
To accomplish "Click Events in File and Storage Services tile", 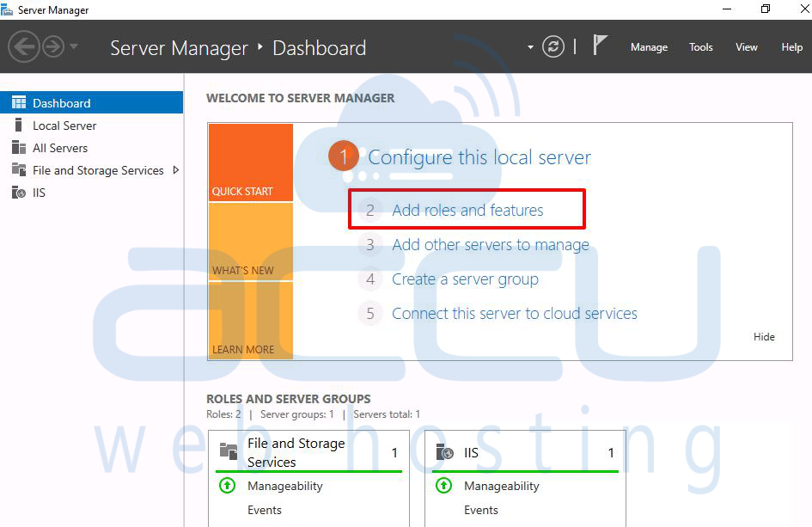I will click(x=264, y=510).
